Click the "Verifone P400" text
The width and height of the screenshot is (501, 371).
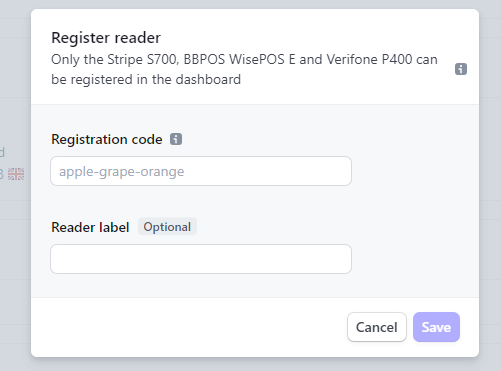369,60
